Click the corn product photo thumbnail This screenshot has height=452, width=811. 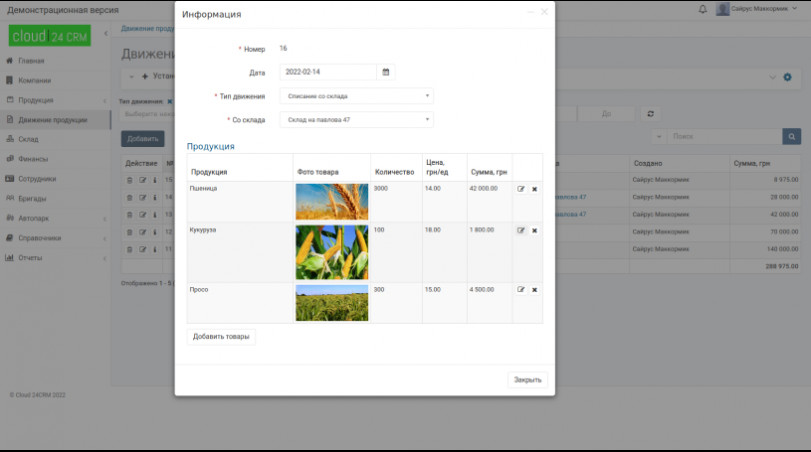pyautogui.click(x=331, y=252)
